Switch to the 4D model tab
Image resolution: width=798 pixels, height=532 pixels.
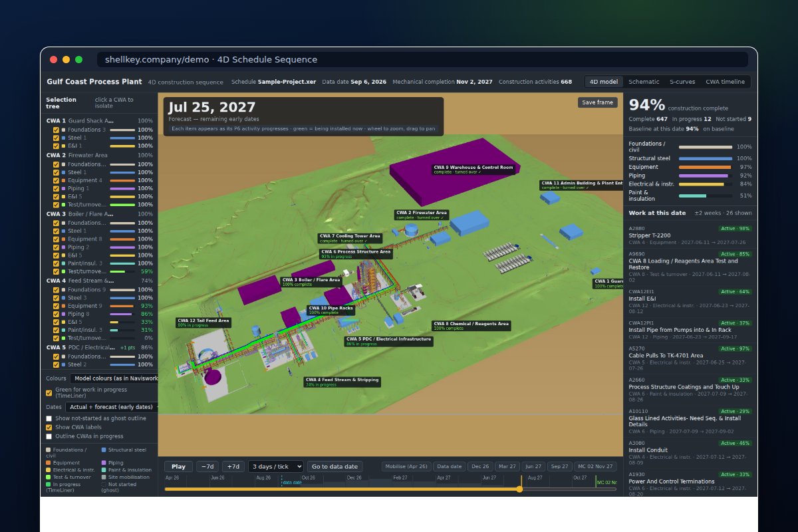[604, 82]
